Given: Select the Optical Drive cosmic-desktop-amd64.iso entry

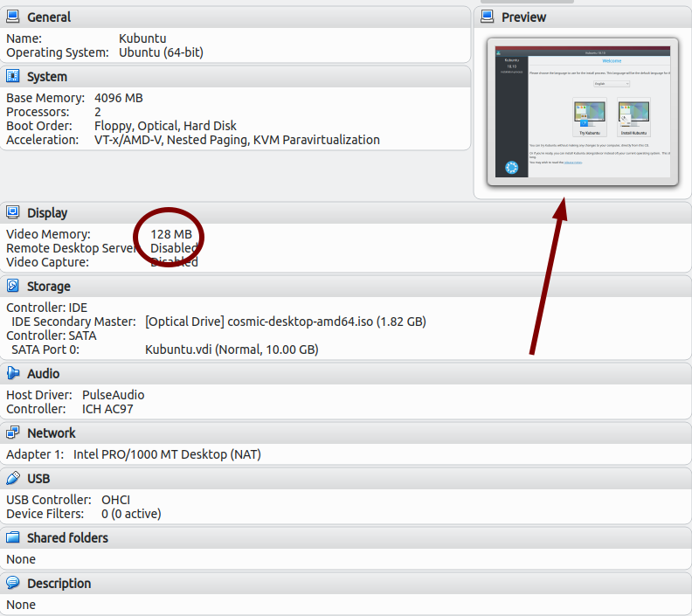Looking at the screenshot, I should pos(285,322).
